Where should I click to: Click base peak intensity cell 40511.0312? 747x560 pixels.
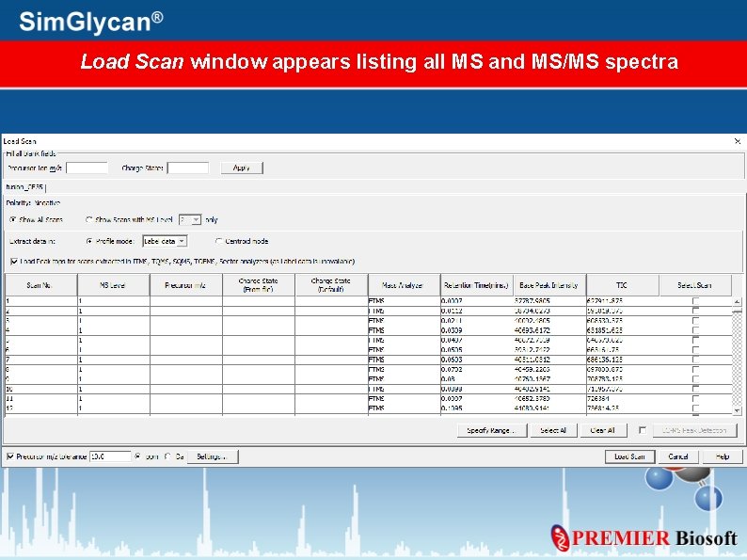click(x=549, y=360)
